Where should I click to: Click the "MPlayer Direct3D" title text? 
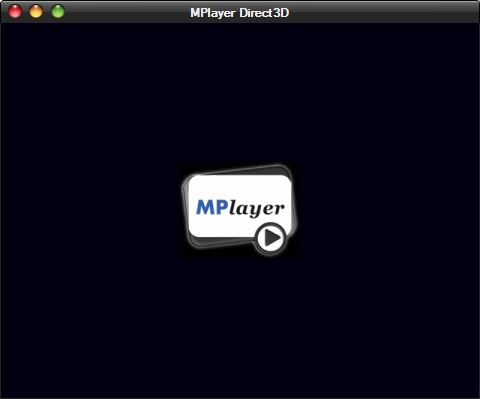[240, 13]
